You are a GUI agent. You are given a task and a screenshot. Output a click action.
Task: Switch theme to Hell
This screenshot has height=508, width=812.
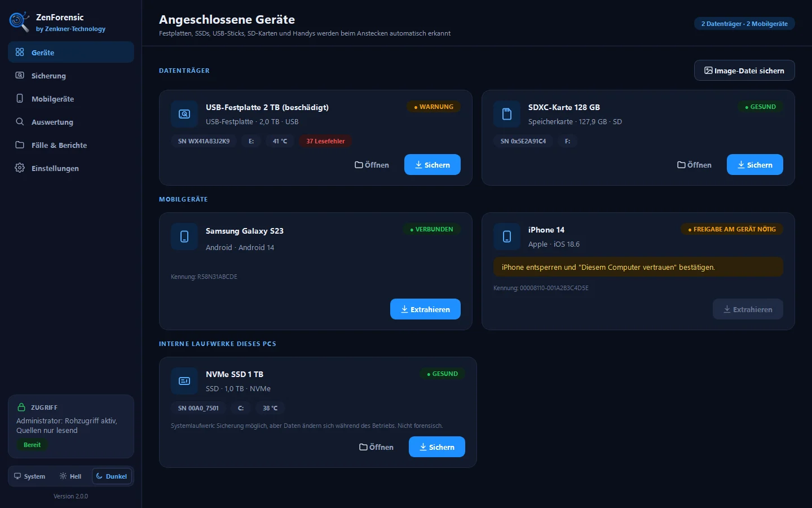point(70,476)
